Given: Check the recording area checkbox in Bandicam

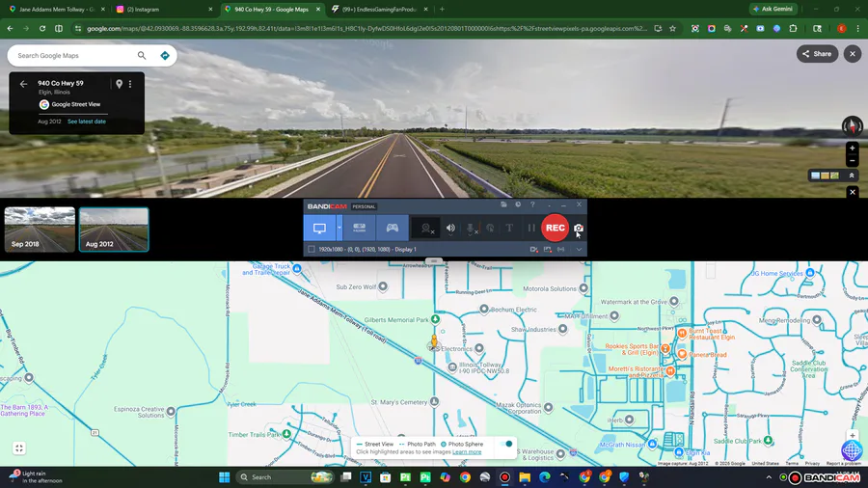Looking at the screenshot, I should click(x=312, y=250).
